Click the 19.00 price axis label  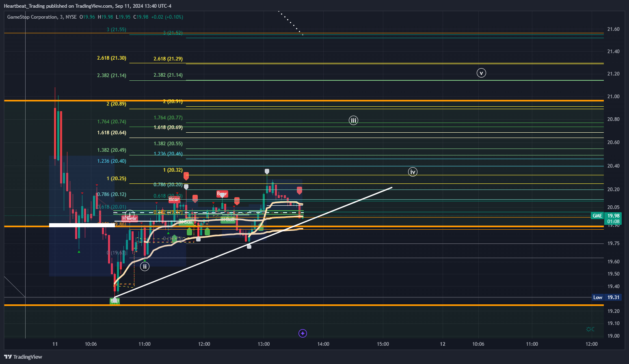pos(613,336)
